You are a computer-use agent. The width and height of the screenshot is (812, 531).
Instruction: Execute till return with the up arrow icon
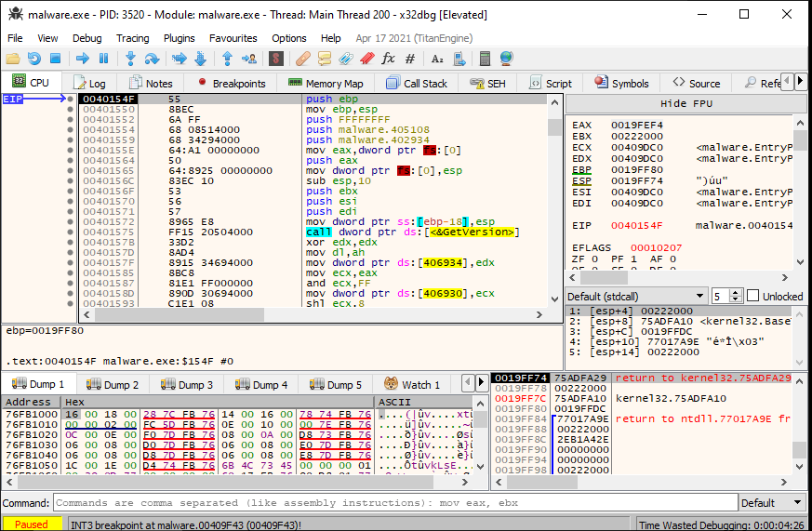pyautogui.click(x=227, y=59)
